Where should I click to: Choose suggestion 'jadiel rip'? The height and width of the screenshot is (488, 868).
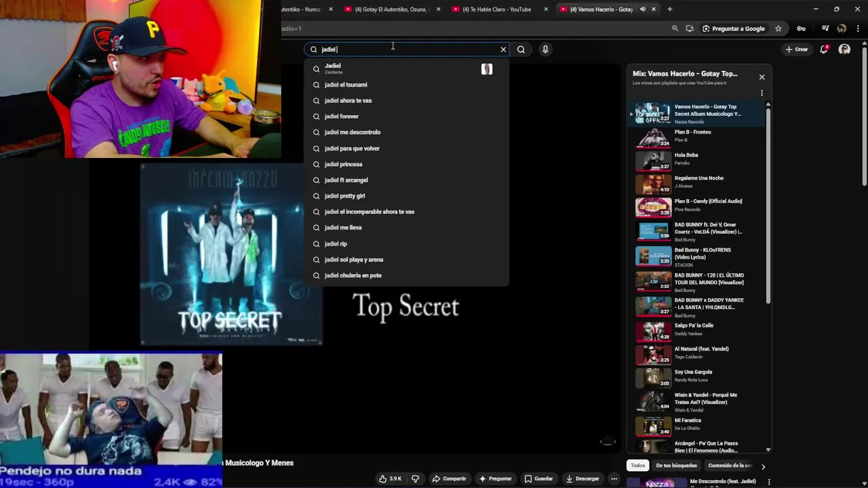pos(407,243)
